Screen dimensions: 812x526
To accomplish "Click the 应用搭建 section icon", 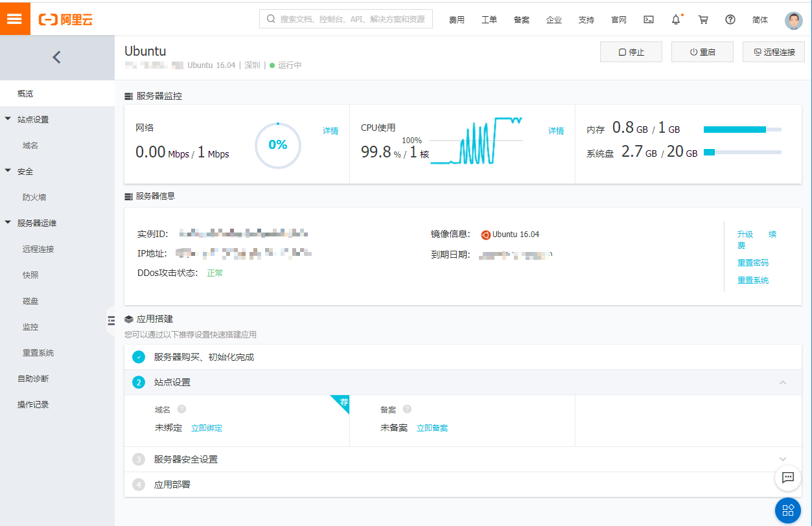I will pyautogui.click(x=128, y=319).
